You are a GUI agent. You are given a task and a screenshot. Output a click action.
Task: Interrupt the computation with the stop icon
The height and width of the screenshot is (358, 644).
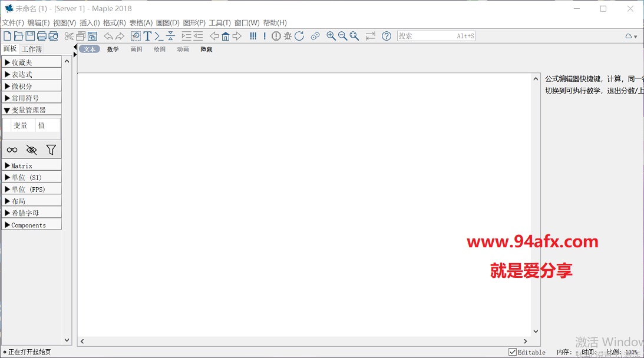tap(276, 36)
